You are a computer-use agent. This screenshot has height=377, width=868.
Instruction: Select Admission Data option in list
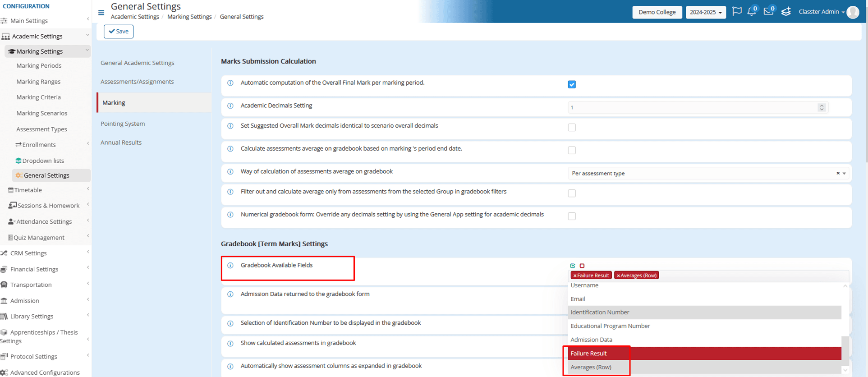click(704, 340)
